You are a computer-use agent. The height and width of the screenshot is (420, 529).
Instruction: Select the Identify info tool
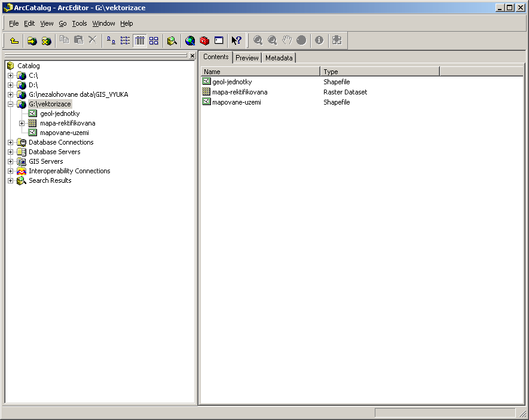click(319, 41)
